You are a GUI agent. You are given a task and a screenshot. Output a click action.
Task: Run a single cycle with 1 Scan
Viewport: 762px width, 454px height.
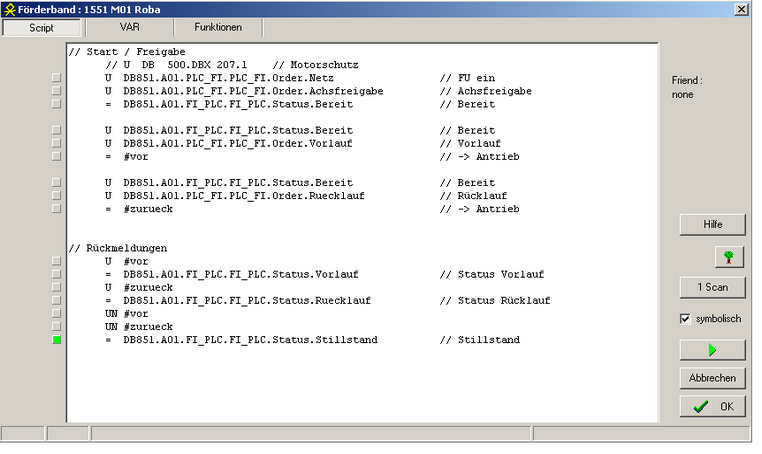(712, 288)
